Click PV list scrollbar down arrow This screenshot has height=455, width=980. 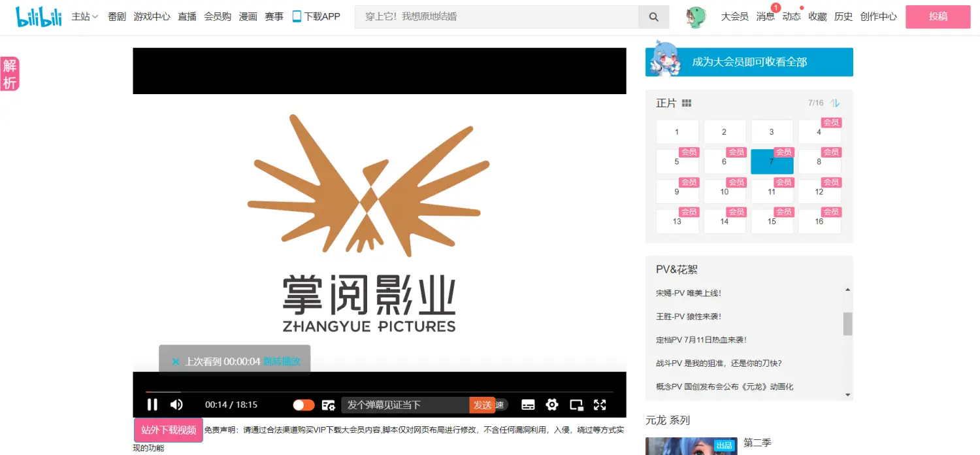pyautogui.click(x=848, y=395)
